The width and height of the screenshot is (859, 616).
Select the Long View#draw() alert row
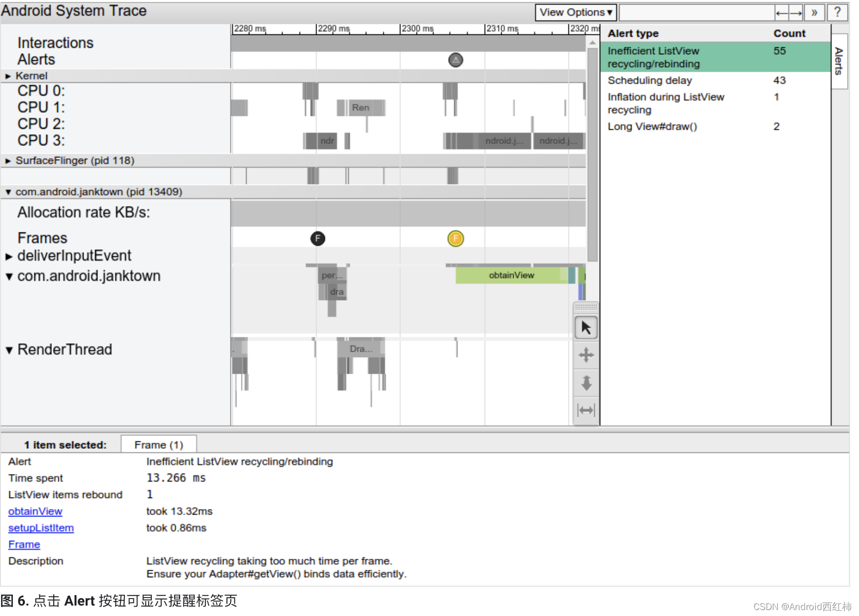[715, 126]
